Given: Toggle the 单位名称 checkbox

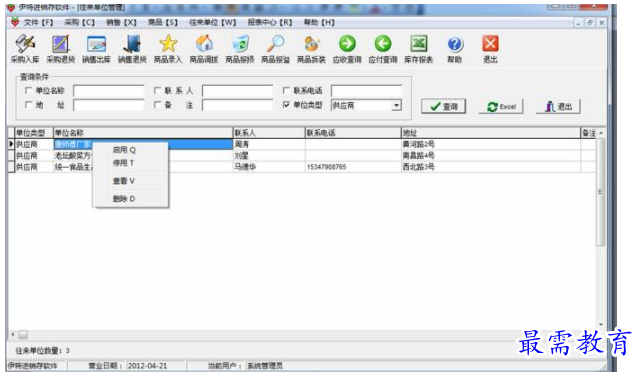Looking at the screenshot, I should point(28,90).
